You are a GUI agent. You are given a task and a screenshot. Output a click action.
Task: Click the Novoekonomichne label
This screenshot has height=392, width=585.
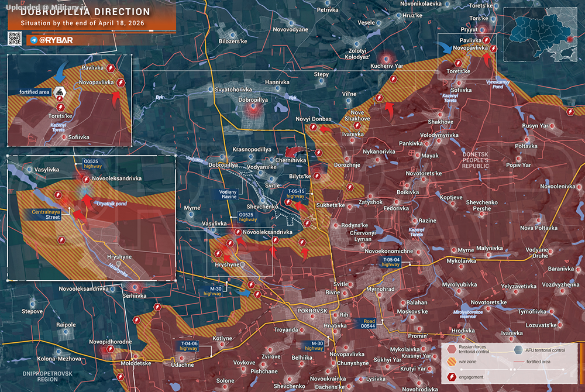(389, 252)
